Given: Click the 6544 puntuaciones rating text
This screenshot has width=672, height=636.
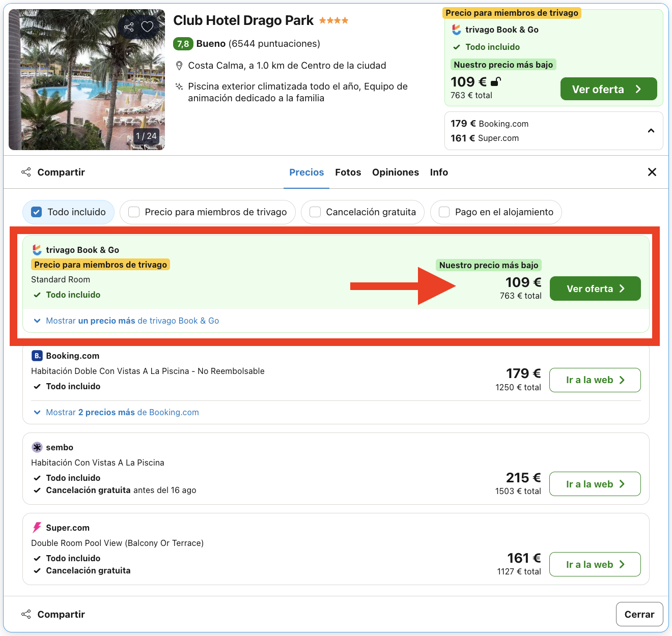Looking at the screenshot, I should coord(274,44).
